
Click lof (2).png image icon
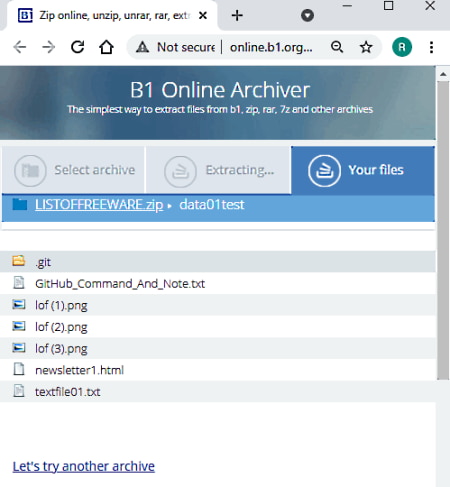click(x=19, y=326)
